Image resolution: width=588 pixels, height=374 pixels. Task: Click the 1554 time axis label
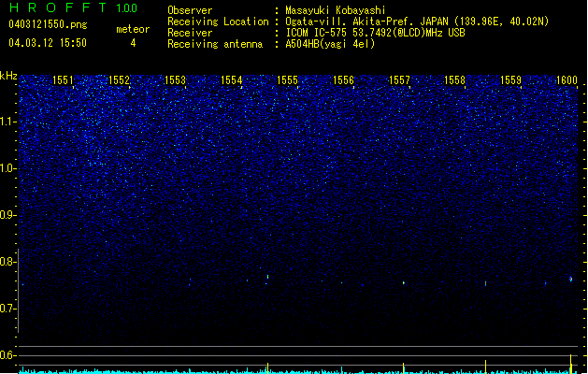coord(232,79)
